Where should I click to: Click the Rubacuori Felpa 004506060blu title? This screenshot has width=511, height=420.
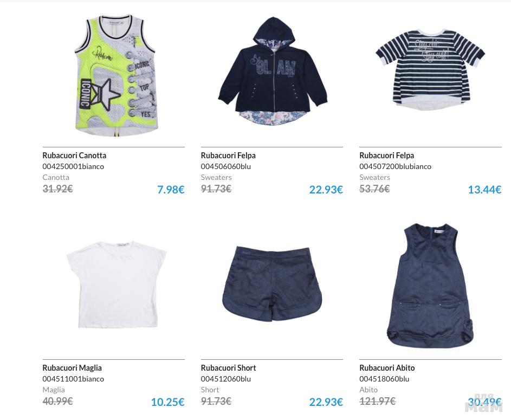[x=228, y=156]
